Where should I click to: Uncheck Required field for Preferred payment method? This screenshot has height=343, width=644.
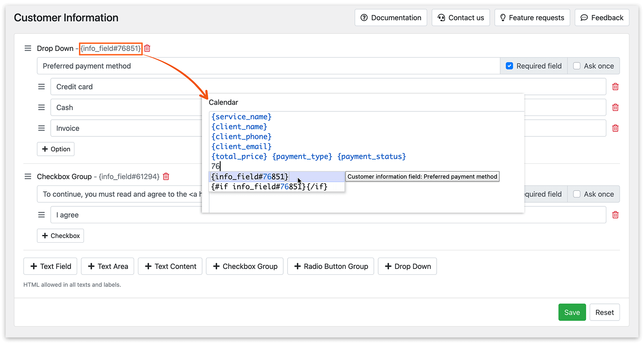(x=510, y=66)
